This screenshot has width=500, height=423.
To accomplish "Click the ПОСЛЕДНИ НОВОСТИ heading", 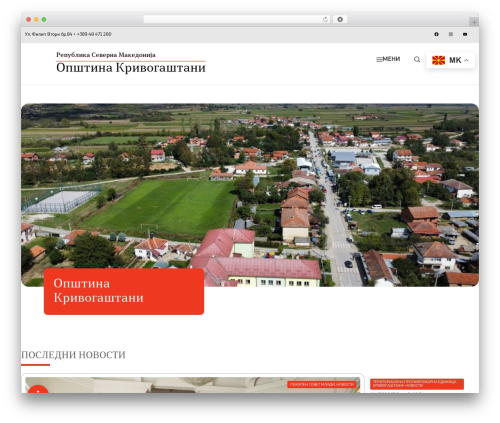I will 73,355.
